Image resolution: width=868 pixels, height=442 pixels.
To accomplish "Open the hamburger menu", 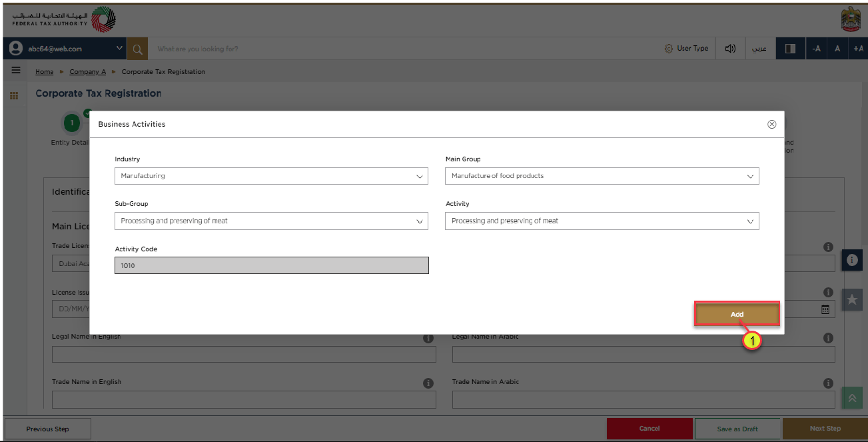I will [16, 71].
